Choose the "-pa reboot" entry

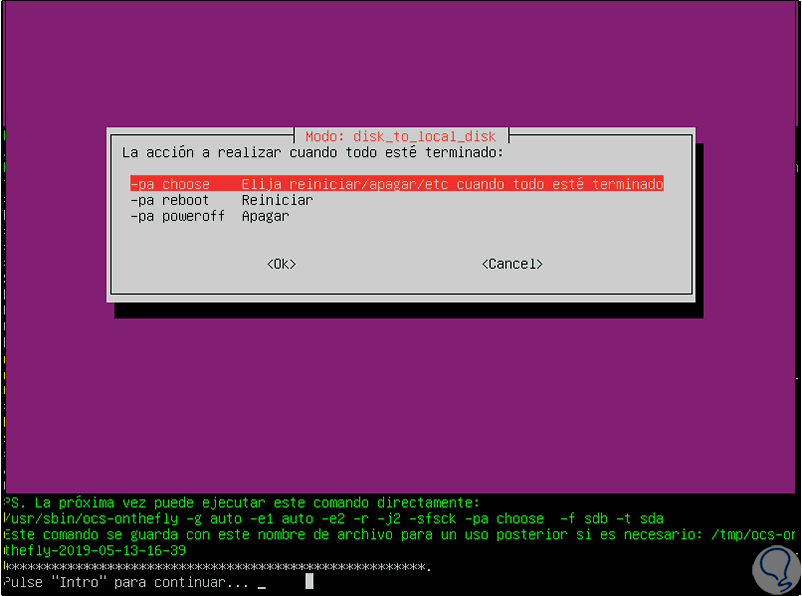[170, 200]
